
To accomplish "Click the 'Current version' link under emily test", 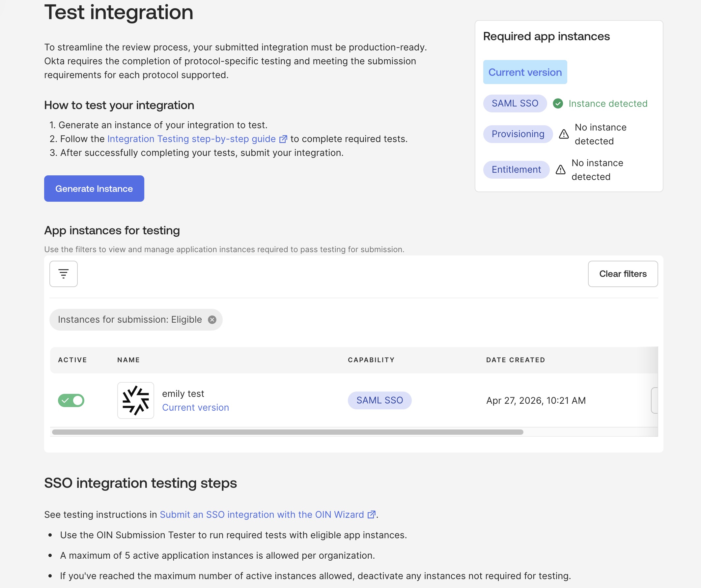I will click(196, 408).
